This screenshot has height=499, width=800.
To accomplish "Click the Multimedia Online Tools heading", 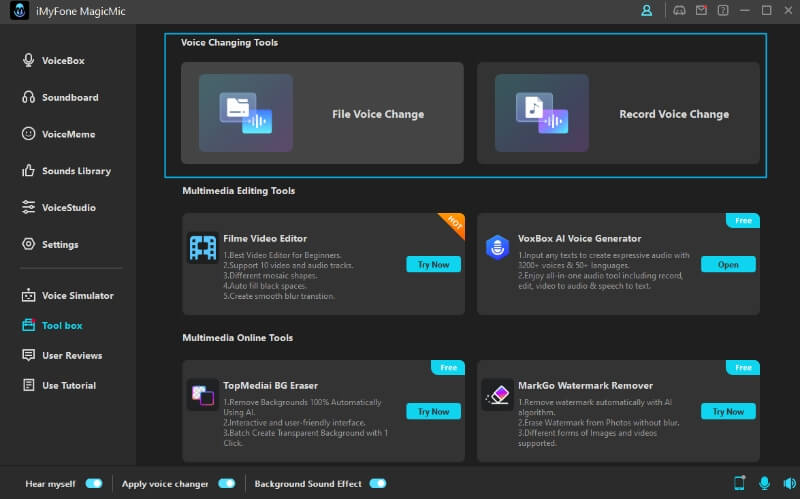I will [x=237, y=337].
